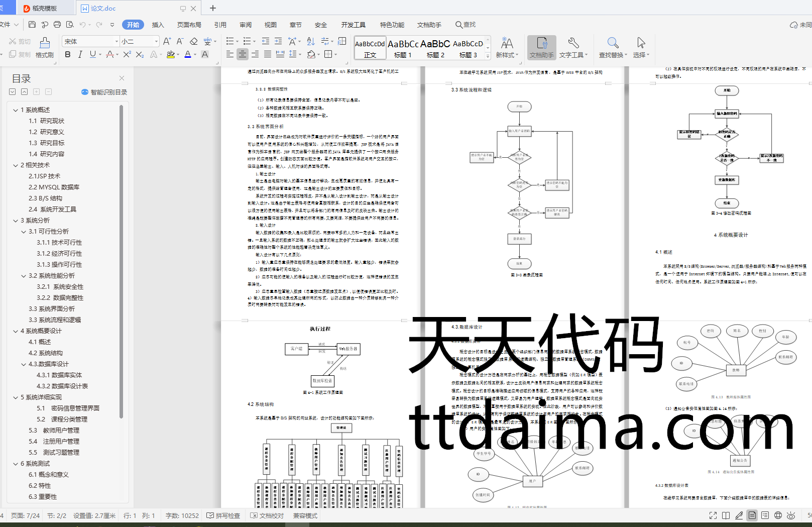Toggle eye protection mode icon in status bar

click(x=791, y=515)
